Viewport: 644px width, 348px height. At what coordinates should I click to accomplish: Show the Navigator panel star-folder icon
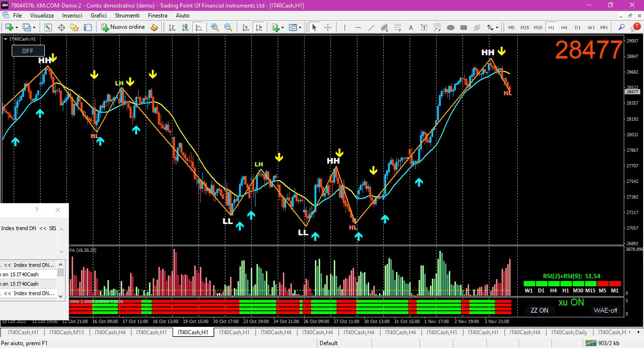(x=74, y=27)
